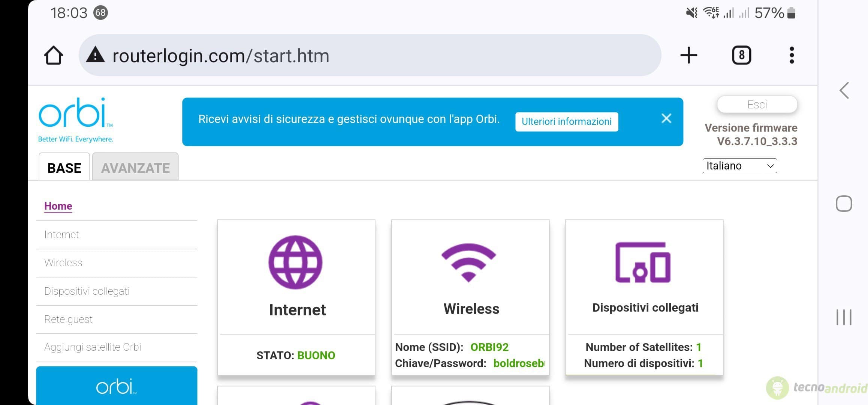Open a new tab with plus icon
Viewport: 868px width, 405px height.
(x=688, y=55)
